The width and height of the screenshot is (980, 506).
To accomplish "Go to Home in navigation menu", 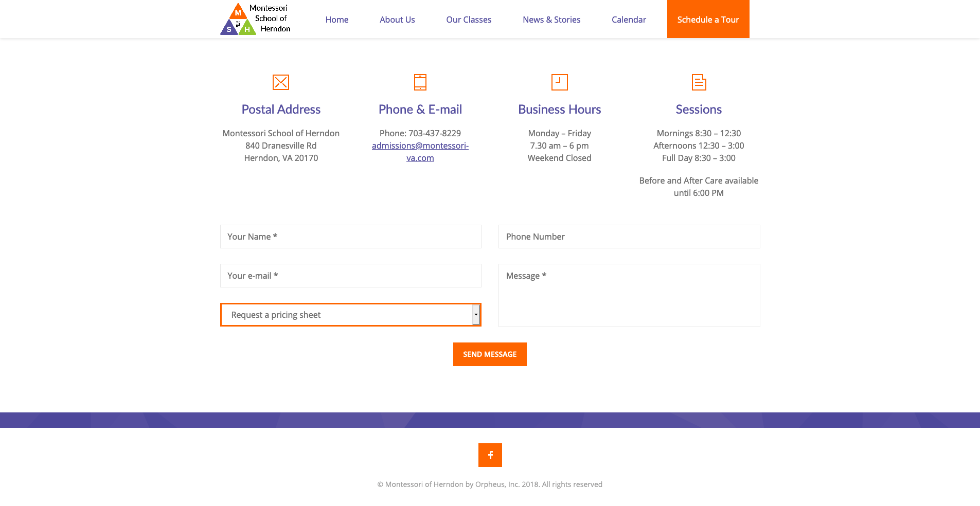I will coord(337,20).
